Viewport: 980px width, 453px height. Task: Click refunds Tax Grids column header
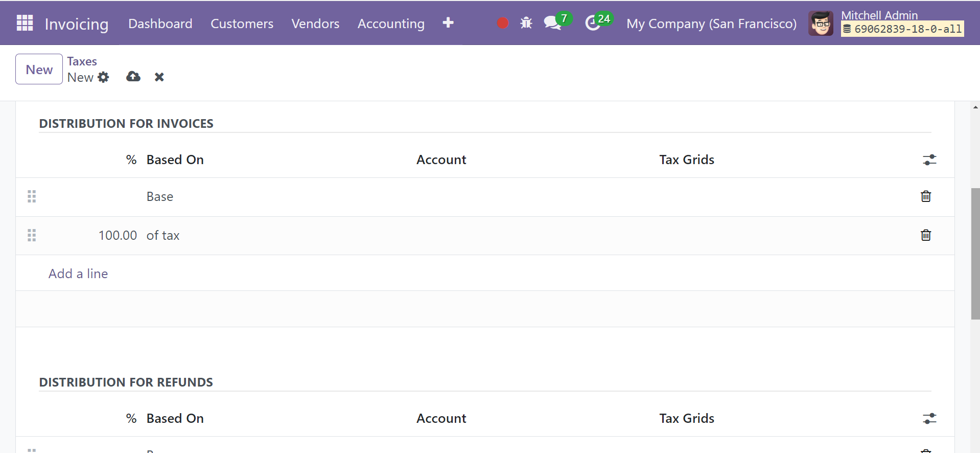pos(687,419)
